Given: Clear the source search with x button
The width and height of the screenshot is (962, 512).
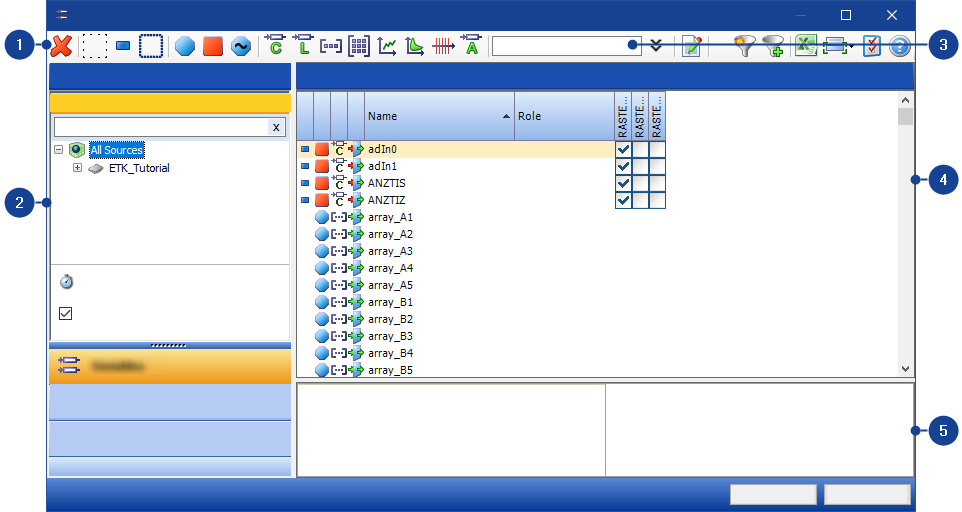Looking at the screenshot, I should (x=276, y=127).
